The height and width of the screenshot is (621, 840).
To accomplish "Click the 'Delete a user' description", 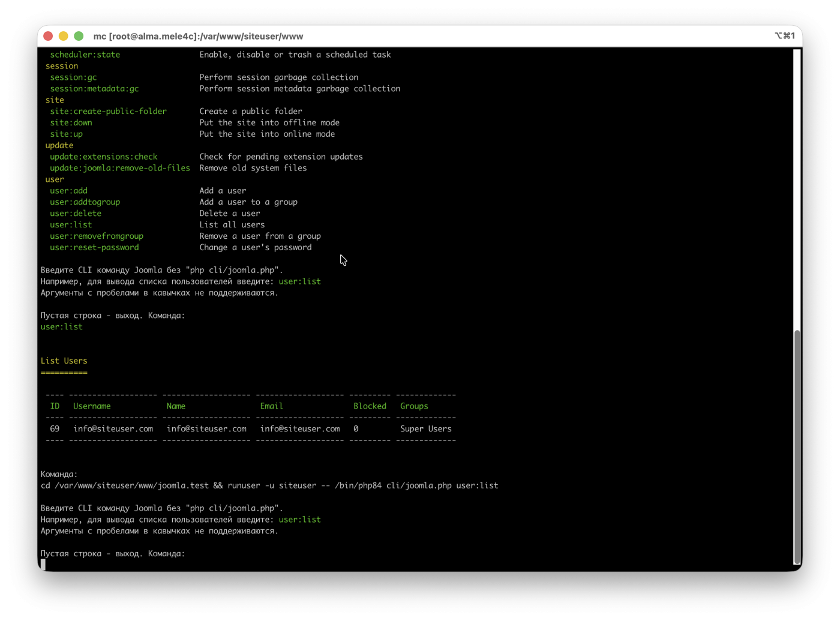I will point(230,214).
